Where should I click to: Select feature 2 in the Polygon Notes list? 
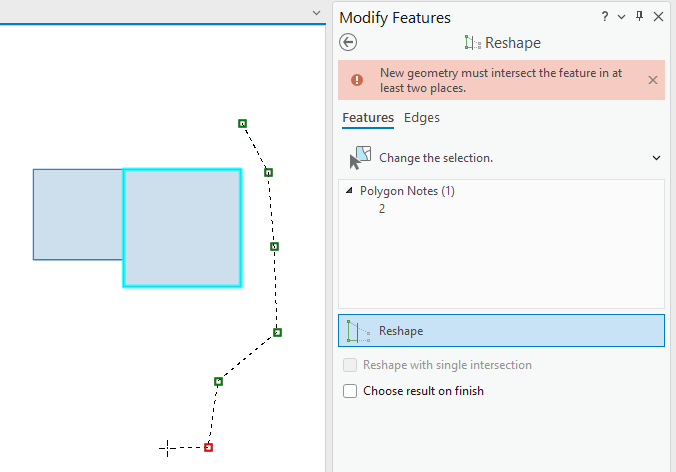click(x=382, y=209)
